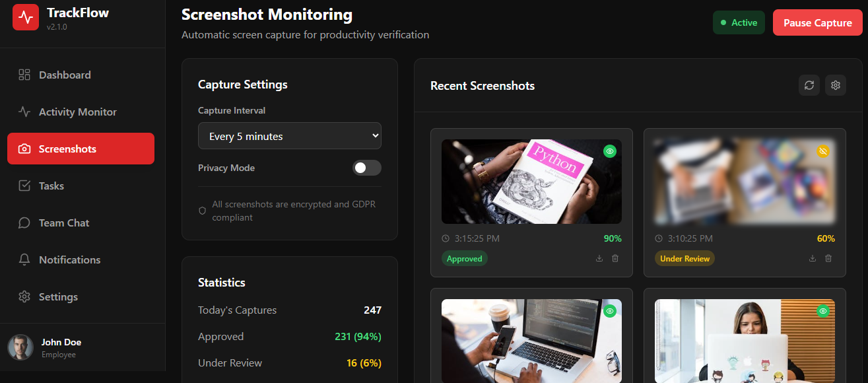Open the Python book screenshot thumbnail

click(x=531, y=182)
